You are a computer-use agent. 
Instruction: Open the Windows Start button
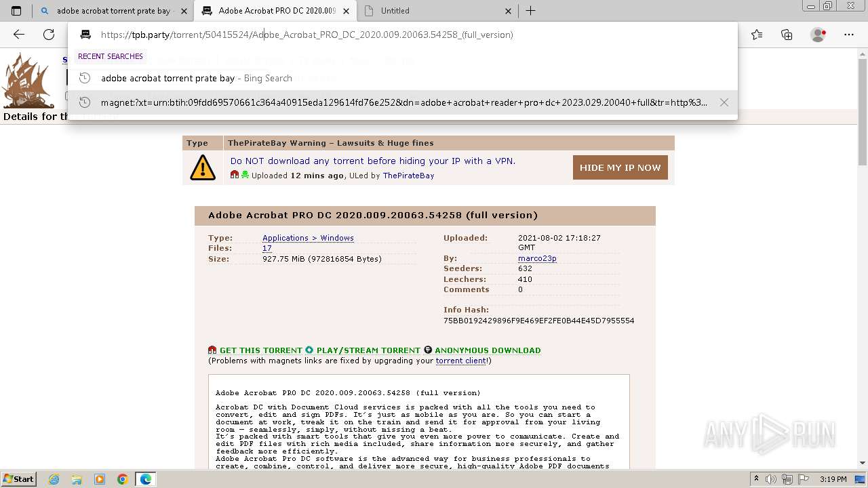(19, 479)
